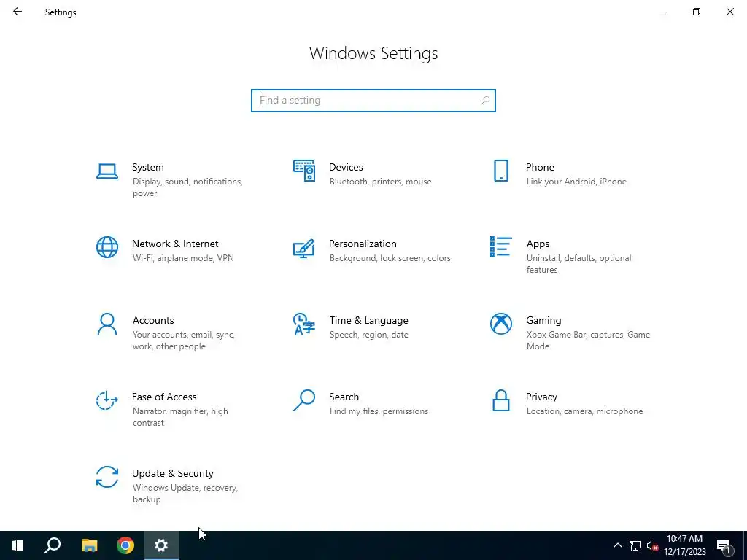Open Apps settings title
This screenshot has width=747, height=560.
click(x=538, y=244)
